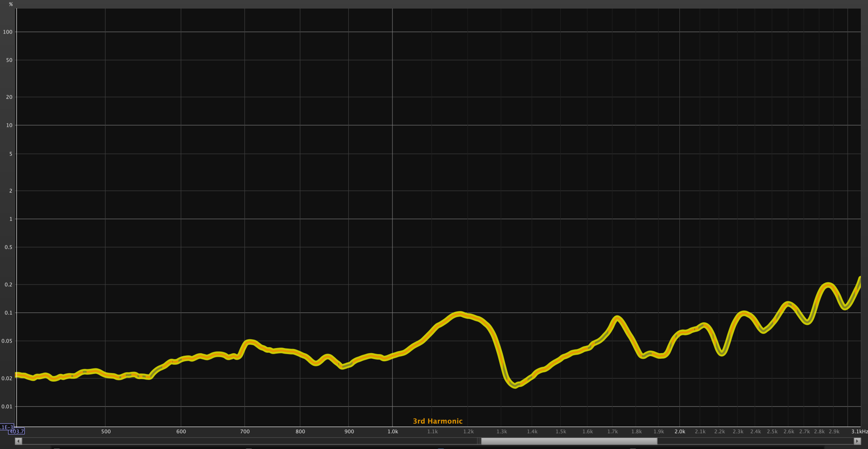Click the '2.0k' frequency axis label
This screenshot has width=868, height=449.
click(x=680, y=432)
